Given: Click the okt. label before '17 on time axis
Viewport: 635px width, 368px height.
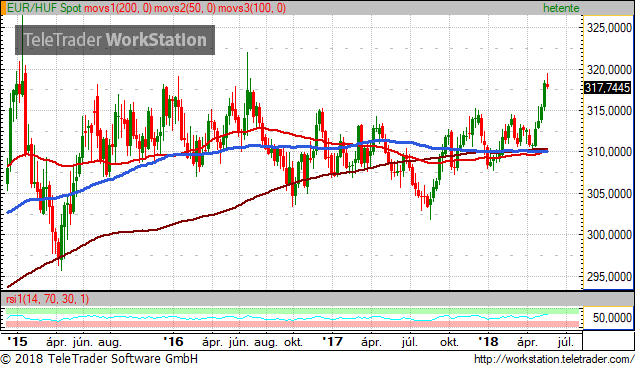Looking at the screenshot, I should (x=293, y=342).
